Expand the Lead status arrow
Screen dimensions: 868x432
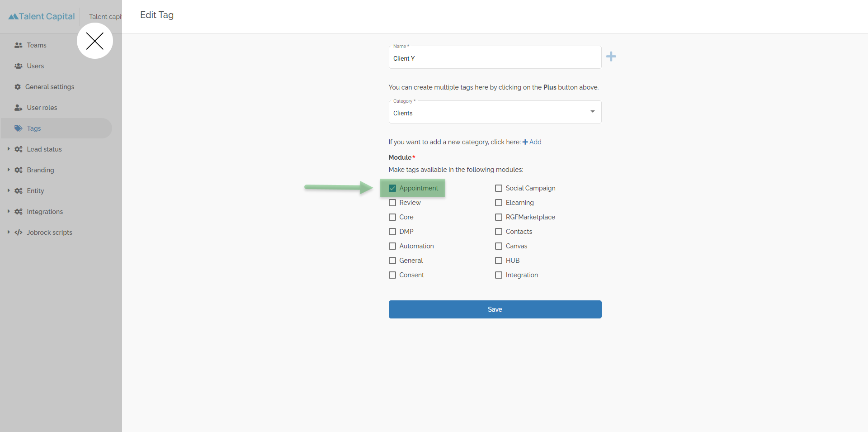pos(9,149)
